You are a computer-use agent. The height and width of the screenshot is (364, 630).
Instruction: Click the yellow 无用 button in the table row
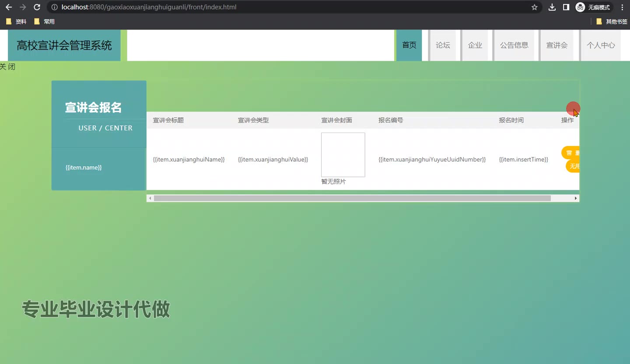(x=573, y=166)
